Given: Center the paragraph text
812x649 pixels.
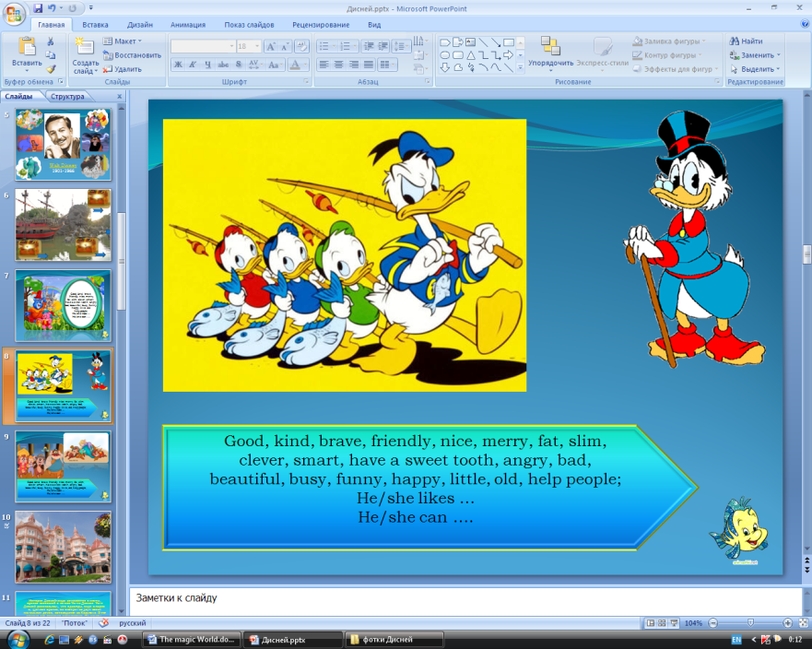Looking at the screenshot, I should (x=338, y=65).
